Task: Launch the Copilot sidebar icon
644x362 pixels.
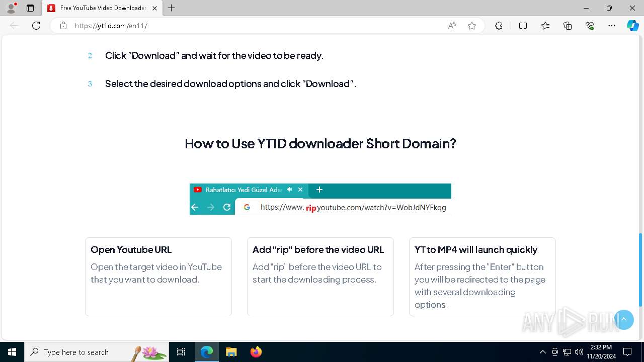Action: [633, 26]
